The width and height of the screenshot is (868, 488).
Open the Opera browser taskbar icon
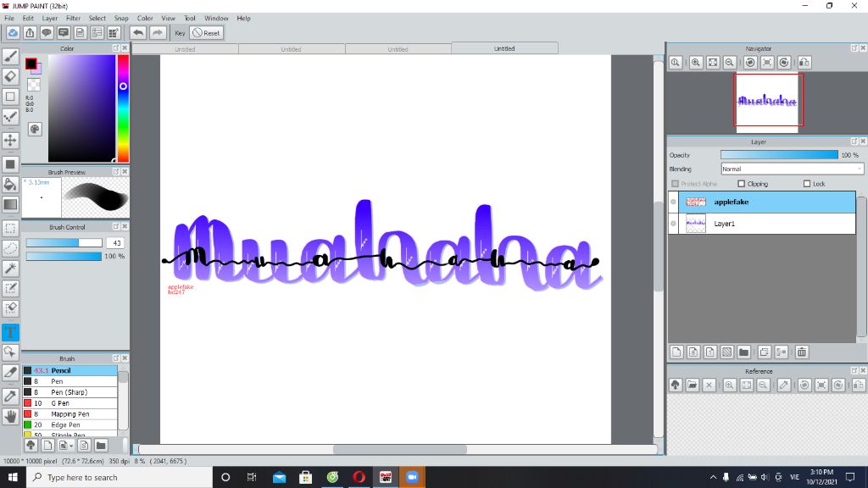point(359,477)
